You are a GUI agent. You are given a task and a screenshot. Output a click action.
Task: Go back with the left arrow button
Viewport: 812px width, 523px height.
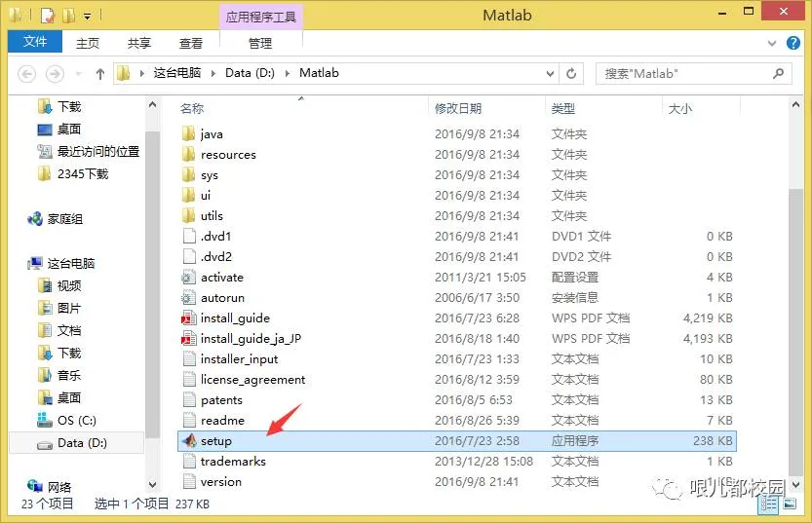click(27, 74)
